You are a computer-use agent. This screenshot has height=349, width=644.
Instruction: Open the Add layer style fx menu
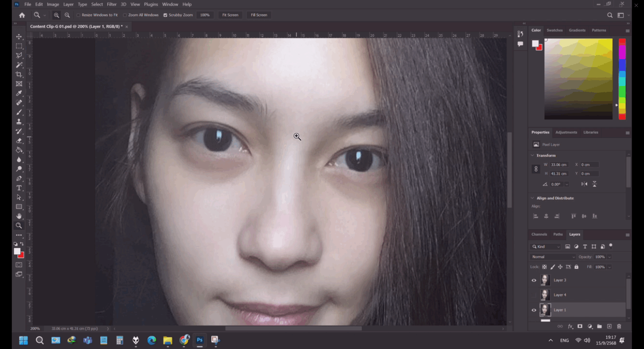pos(570,326)
